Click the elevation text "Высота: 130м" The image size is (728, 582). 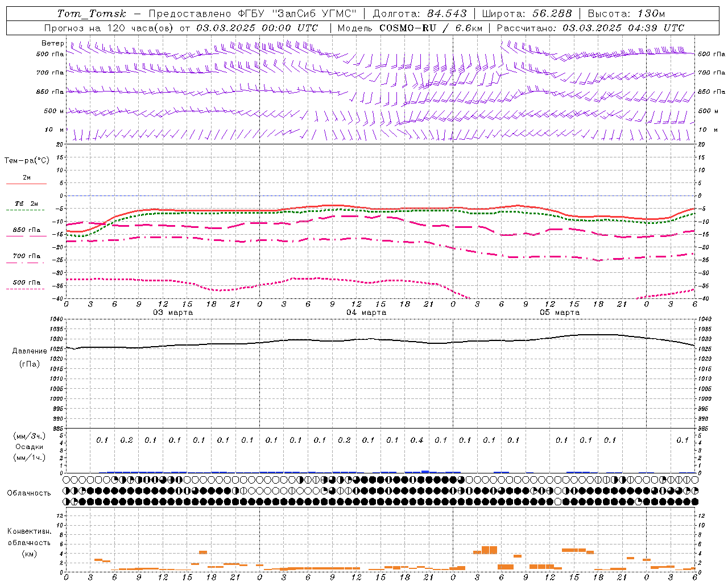[x=626, y=14]
